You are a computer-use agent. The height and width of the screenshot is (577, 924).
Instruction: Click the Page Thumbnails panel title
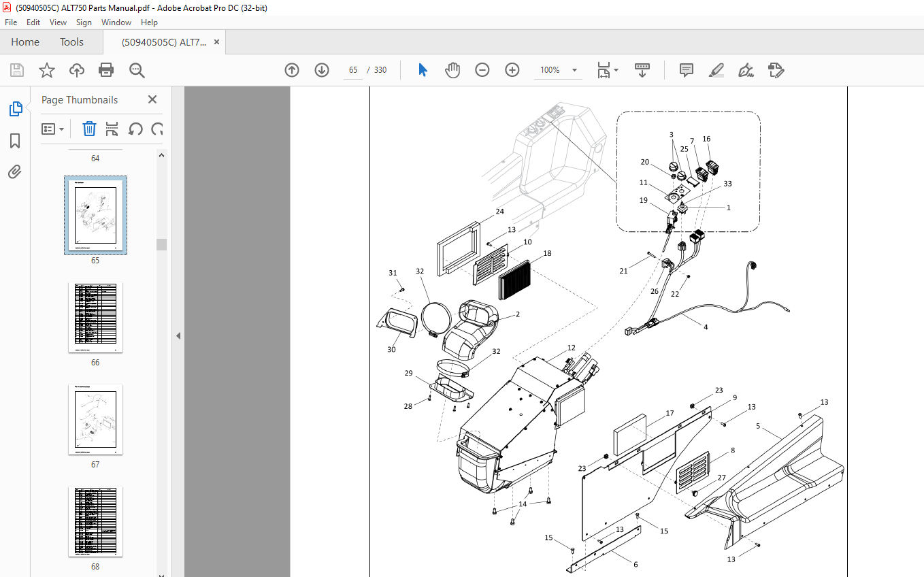tap(80, 99)
